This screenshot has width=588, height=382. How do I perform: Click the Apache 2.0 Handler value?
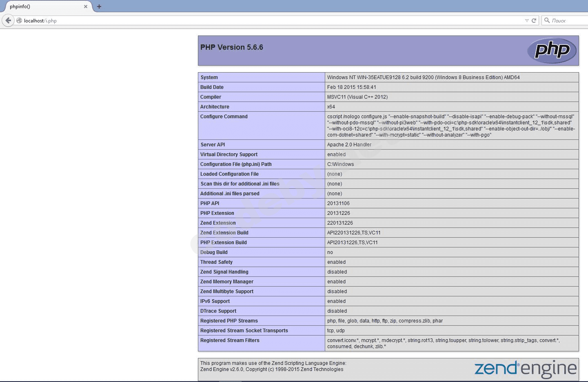point(349,145)
